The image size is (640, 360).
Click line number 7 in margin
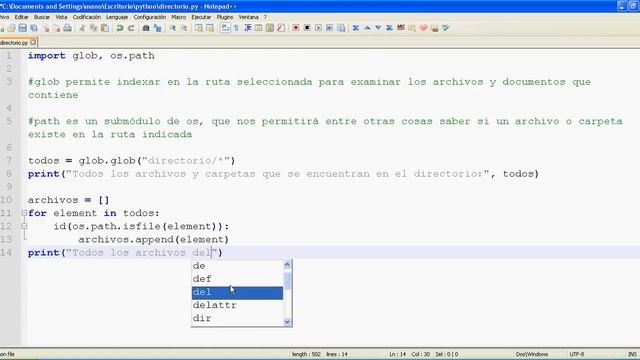tap(9, 160)
